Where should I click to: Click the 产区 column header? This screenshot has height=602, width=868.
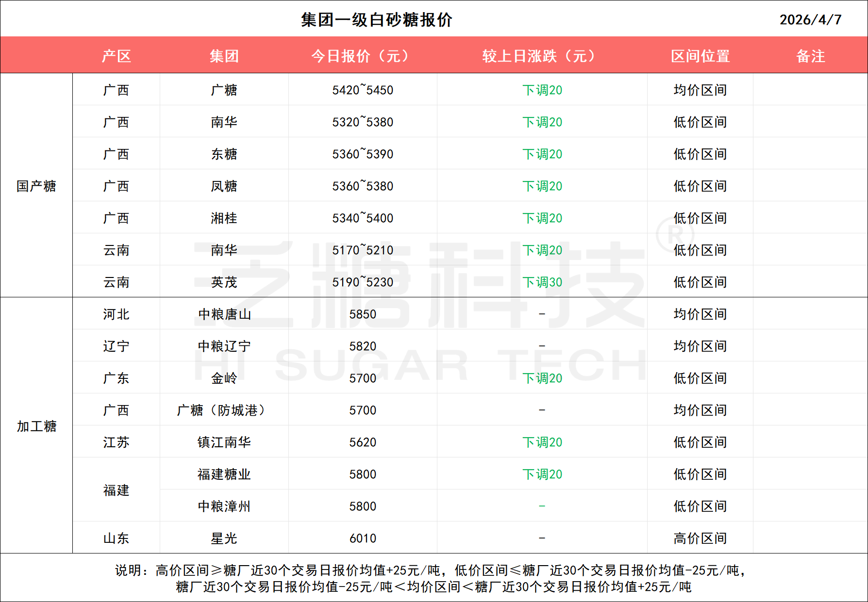tap(117, 56)
